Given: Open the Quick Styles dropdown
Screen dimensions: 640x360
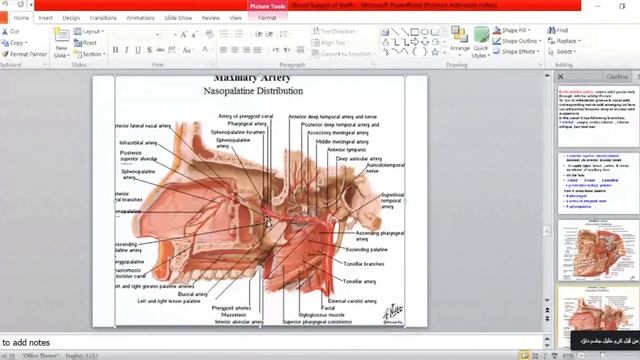Looking at the screenshot, I should coord(481,42).
